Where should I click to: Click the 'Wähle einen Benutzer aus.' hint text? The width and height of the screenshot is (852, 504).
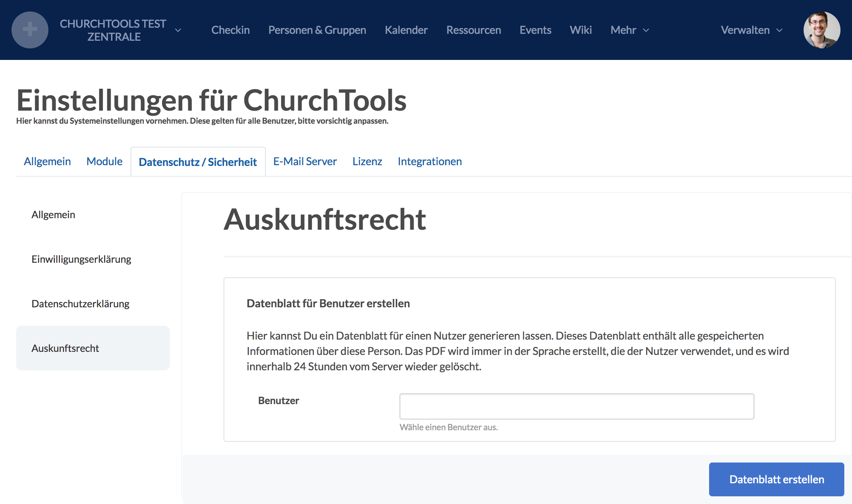(449, 427)
